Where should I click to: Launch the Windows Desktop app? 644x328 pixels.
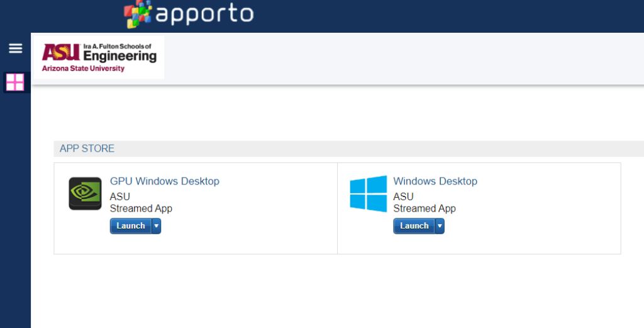(414, 226)
